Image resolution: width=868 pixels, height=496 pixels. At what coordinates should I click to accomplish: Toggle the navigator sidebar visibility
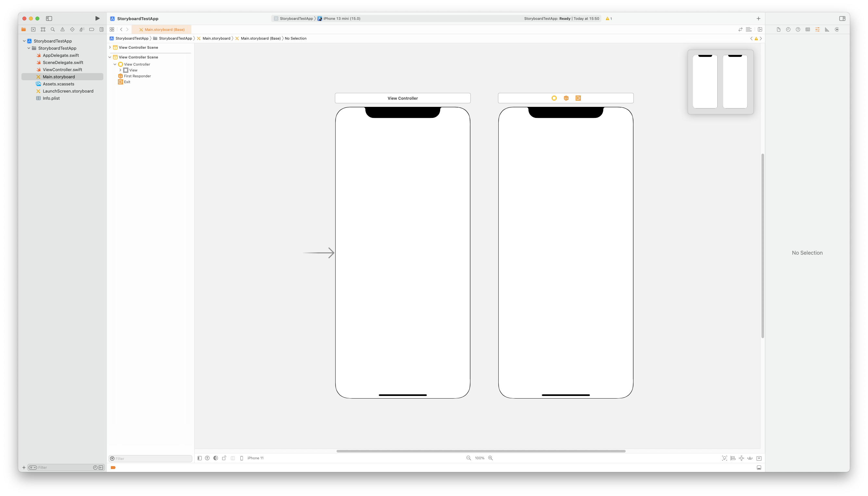point(49,19)
